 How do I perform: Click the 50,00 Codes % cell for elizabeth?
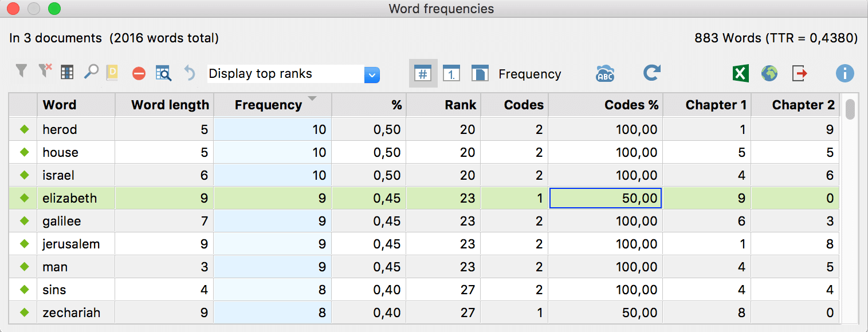click(x=606, y=198)
